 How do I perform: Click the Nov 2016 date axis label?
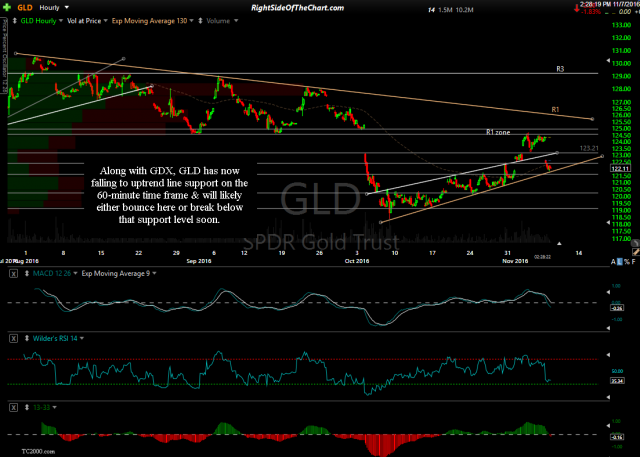(515, 261)
